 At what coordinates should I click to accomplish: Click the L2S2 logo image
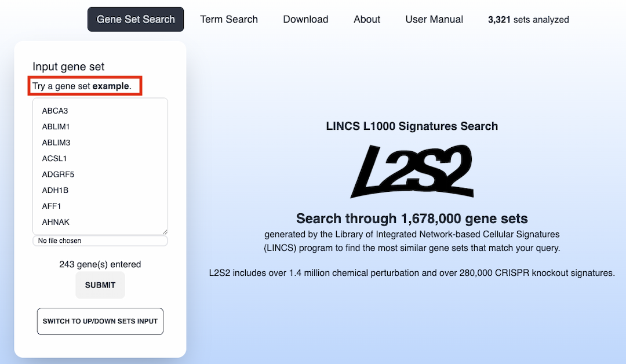click(x=412, y=172)
